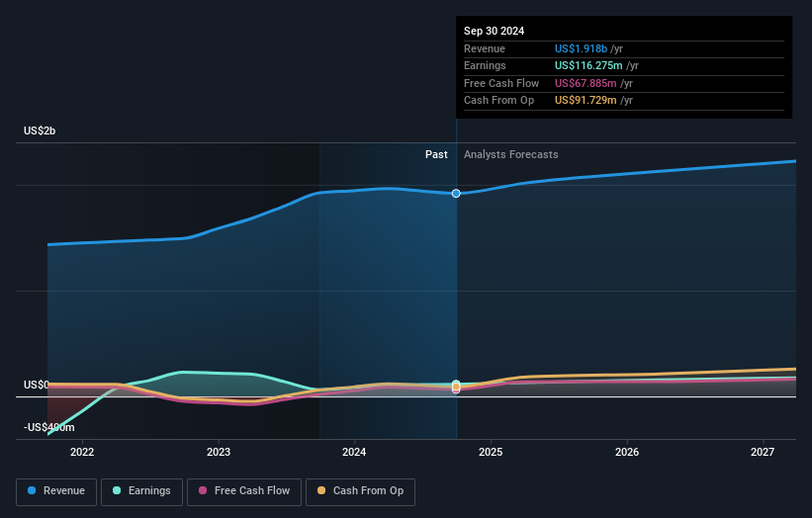Click the tooltip Cash From Op label

coord(498,101)
